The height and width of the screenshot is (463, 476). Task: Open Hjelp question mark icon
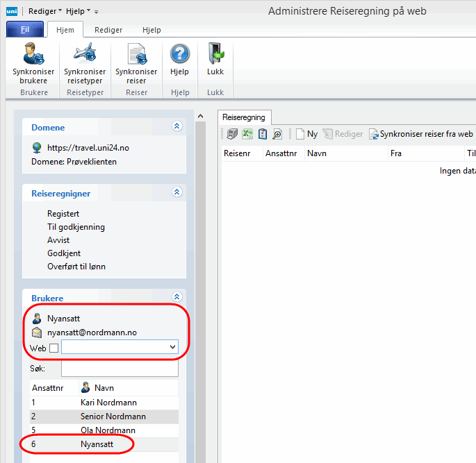click(179, 54)
